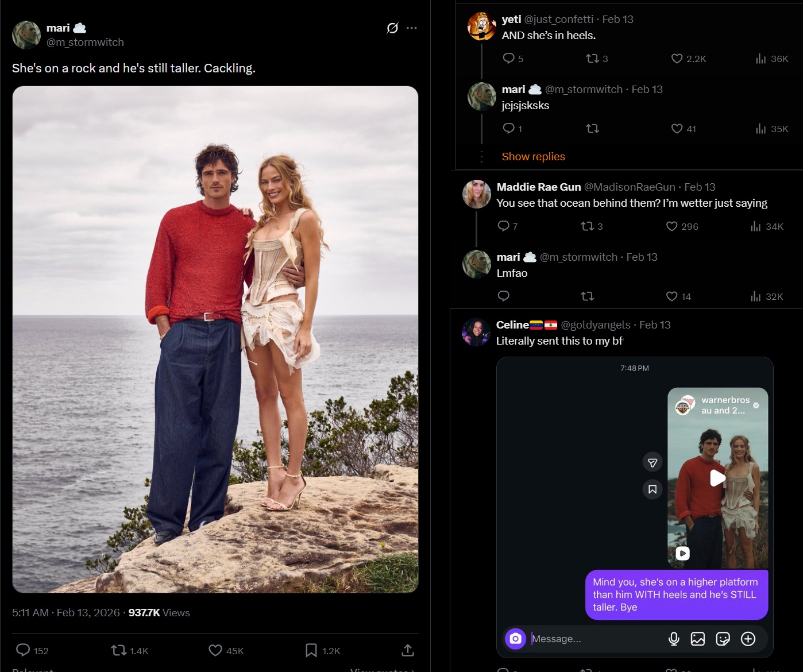Image resolution: width=803 pixels, height=672 pixels.
Task: Click the purple 'Mind you, she's on a higher platform' bubble
Action: point(677,595)
